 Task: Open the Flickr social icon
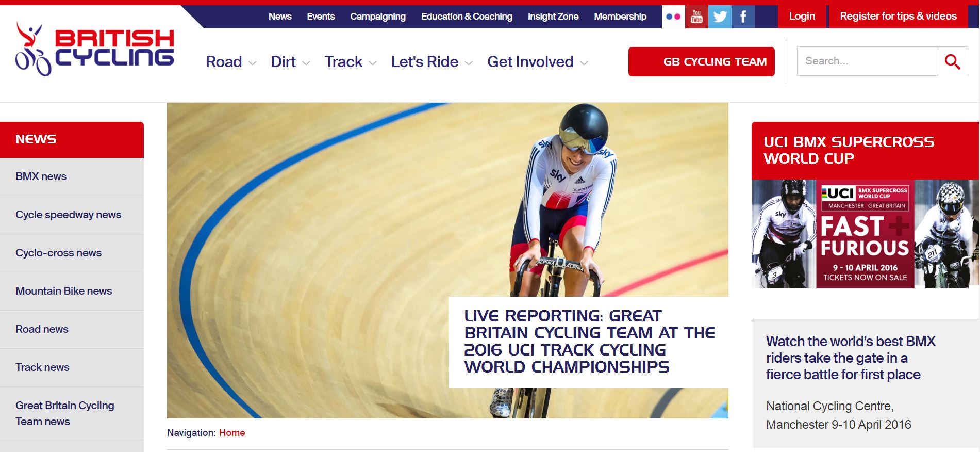coord(673,17)
